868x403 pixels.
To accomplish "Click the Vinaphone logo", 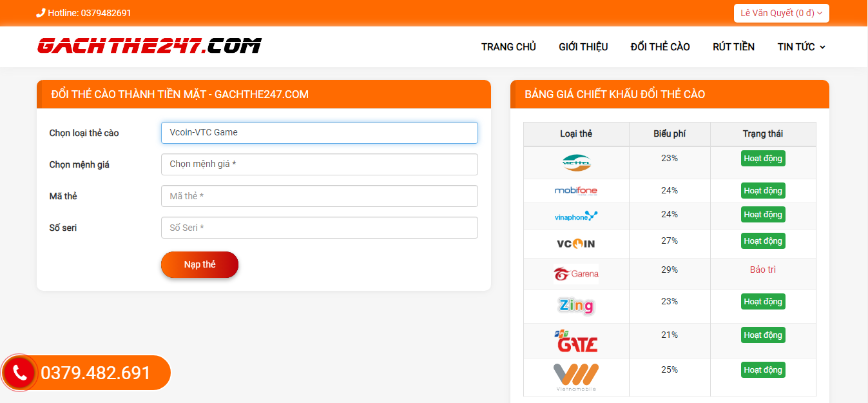I will pos(576,216).
